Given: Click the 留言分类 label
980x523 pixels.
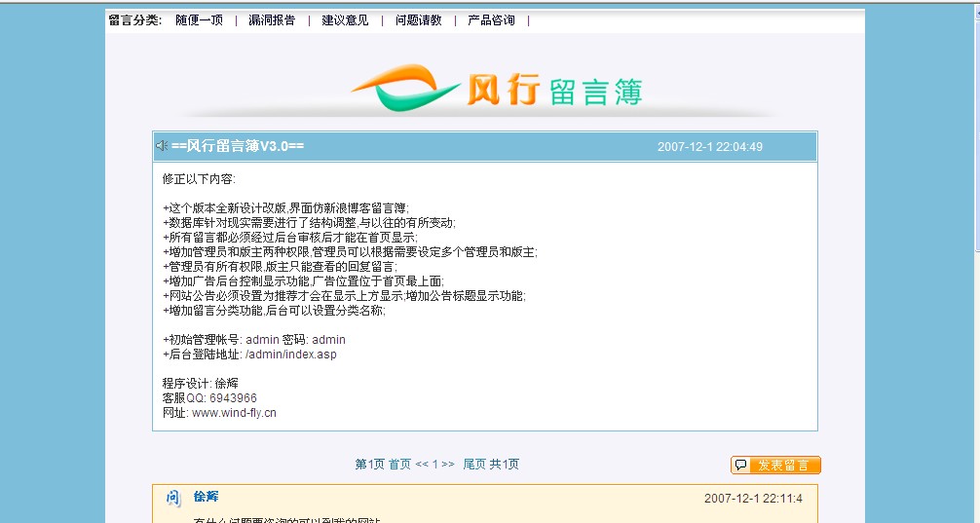Looking at the screenshot, I should pos(135,20).
